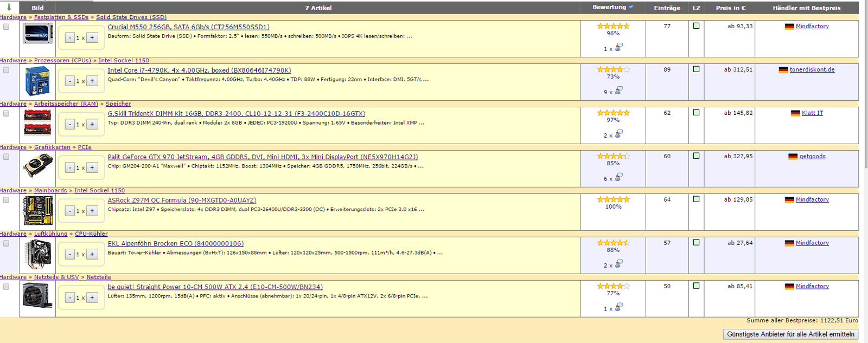Screen dimensions: 868x343
Task: Sort by Einträge column header
Action: click(x=667, y=8)
